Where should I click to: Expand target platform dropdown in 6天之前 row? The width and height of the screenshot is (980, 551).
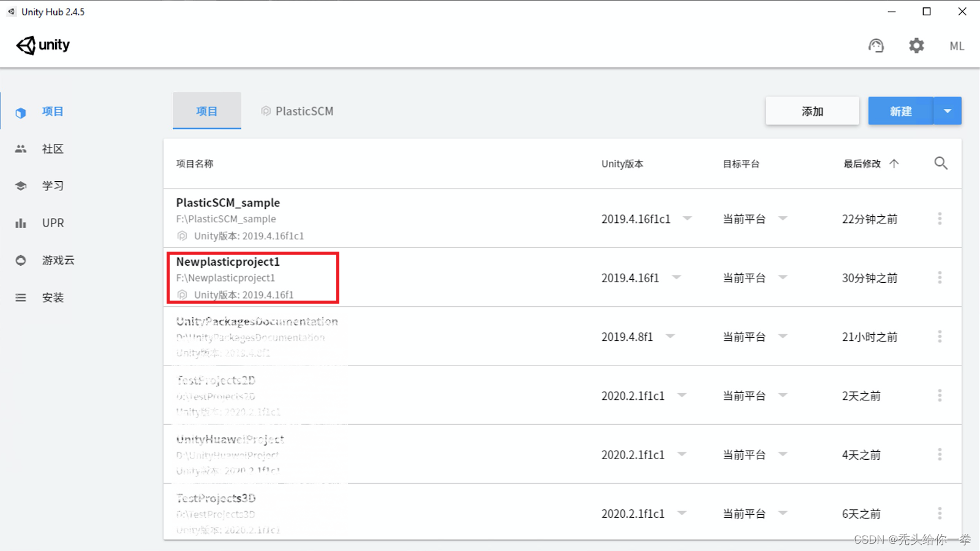[783, 513]
